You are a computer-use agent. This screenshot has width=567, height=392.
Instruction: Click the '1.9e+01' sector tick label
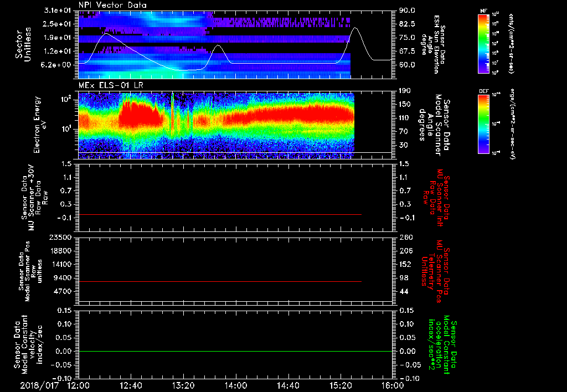point(57,38)
